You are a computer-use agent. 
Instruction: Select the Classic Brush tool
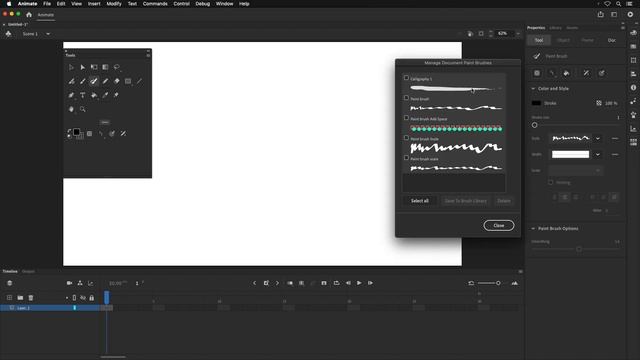click(x=82, y=81)
